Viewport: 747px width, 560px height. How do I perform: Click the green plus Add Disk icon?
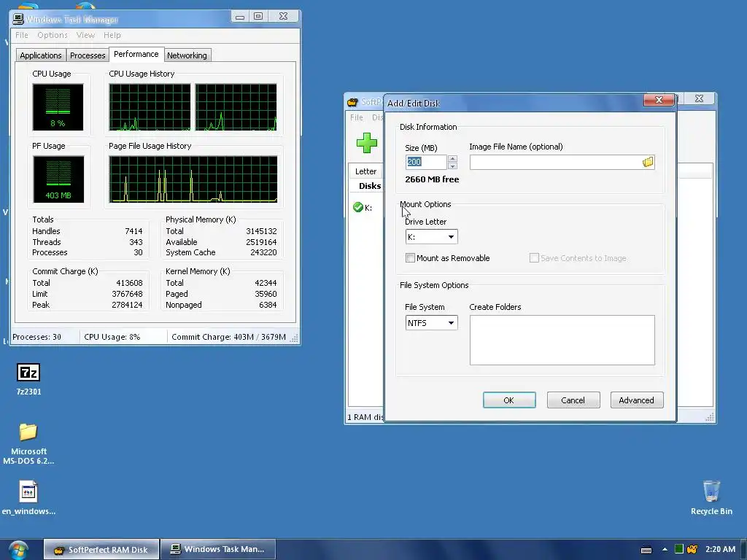click(366, 143)
